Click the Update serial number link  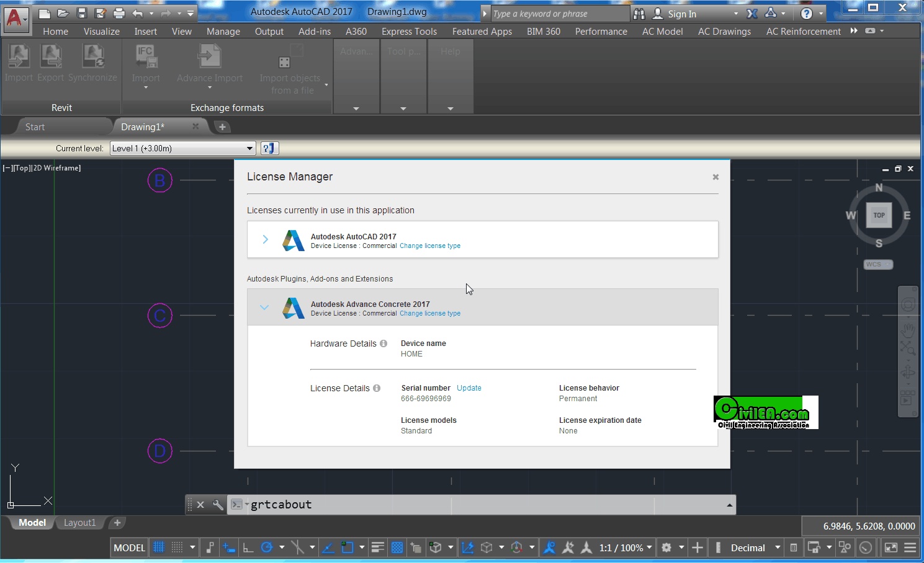(469, 388)
